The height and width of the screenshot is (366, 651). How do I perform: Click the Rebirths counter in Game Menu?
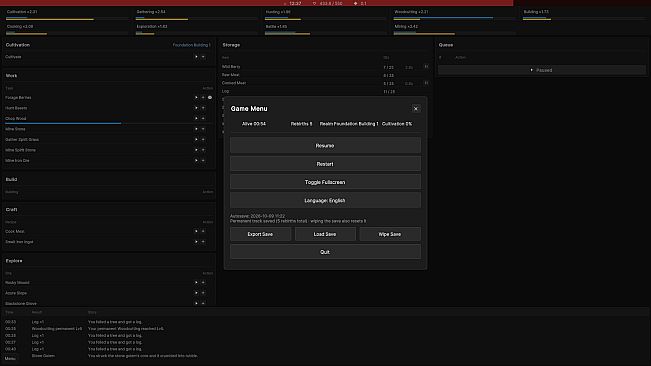point(301,124)
